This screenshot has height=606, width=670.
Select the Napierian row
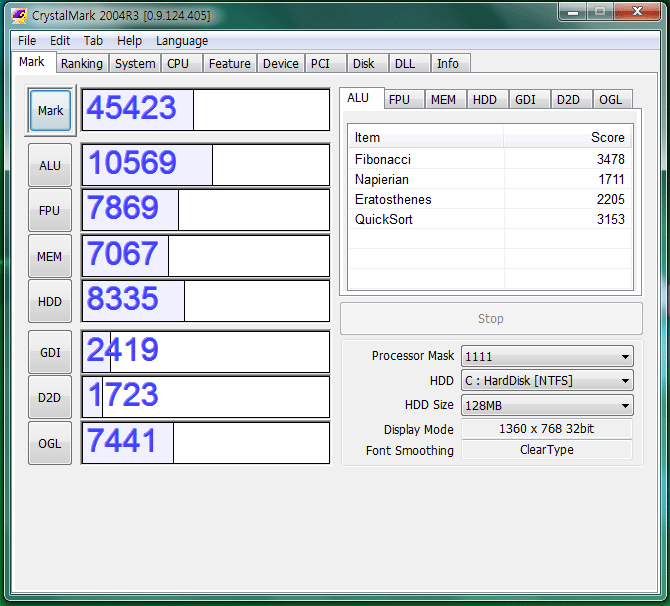(x=490, y=179)
